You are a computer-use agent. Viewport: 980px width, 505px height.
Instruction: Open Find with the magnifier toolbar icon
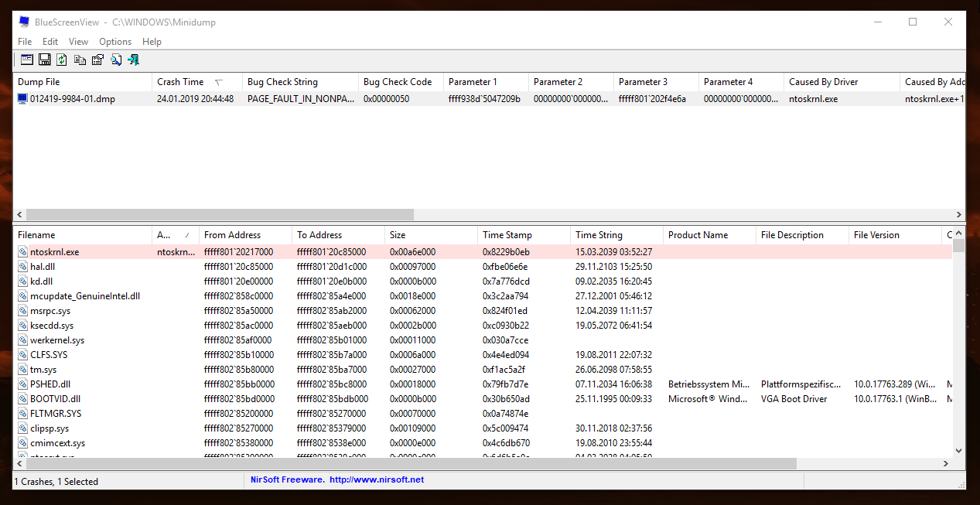point(115,60)
